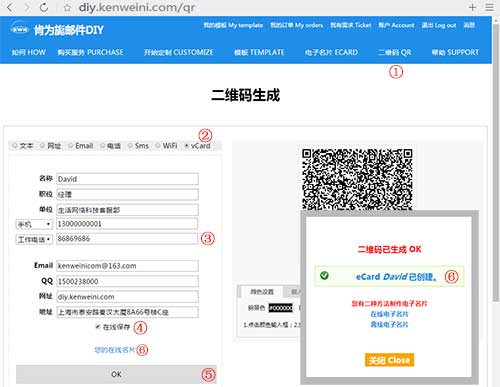Screen dimensions: 500x387
Task: Switch to the 颜色设置 color settings tab
Action: tap(262, 292)
